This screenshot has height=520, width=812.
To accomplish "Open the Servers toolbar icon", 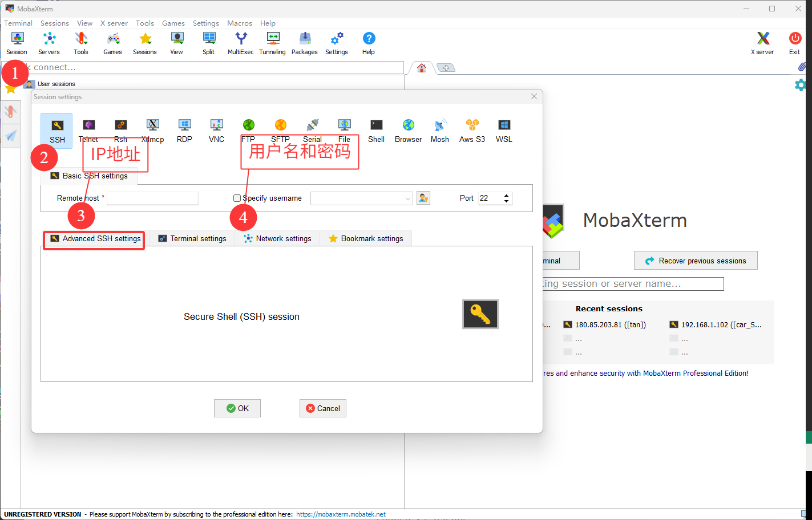I will click(49, 43).
